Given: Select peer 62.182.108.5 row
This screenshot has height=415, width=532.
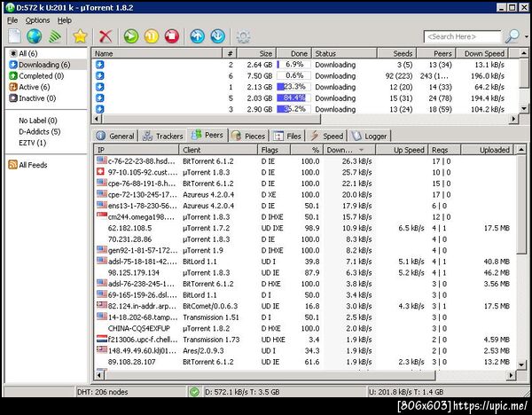Looking at the screenshot, I should (304, 228).
